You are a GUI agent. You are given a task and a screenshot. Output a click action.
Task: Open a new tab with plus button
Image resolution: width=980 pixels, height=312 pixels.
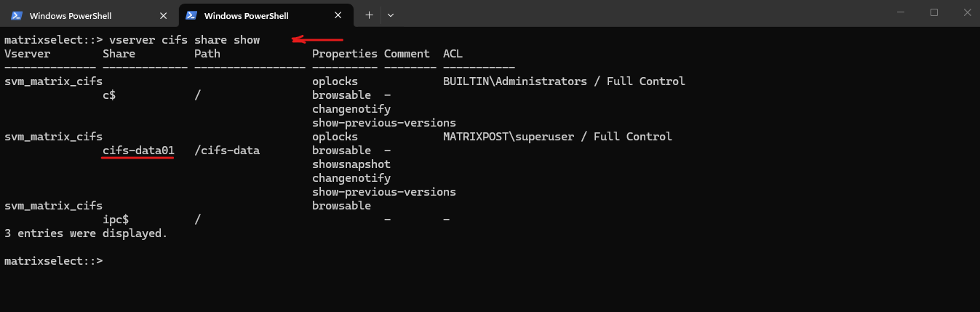pos(369,15)
